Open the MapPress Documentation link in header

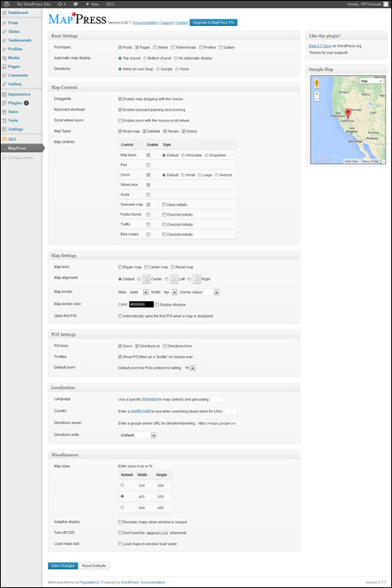146,23
